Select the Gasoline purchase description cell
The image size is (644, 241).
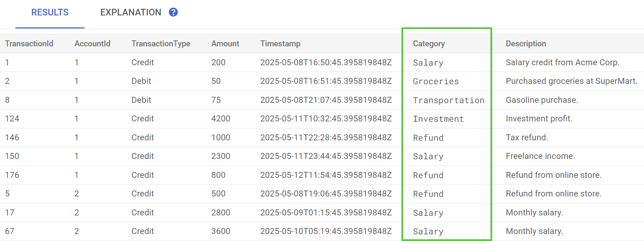(x=542, y=100)
